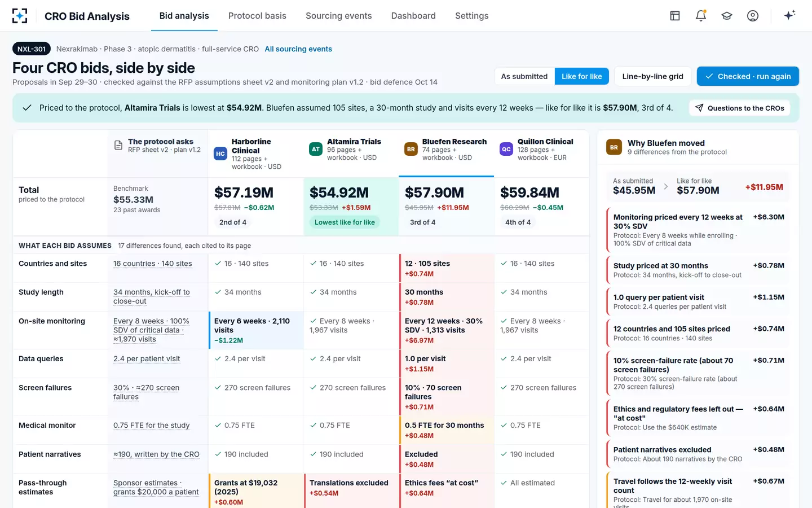812x508 pixels.
Task: Open the layout panel icon in header
Action: pyautogui.click(x=675, y=16)
